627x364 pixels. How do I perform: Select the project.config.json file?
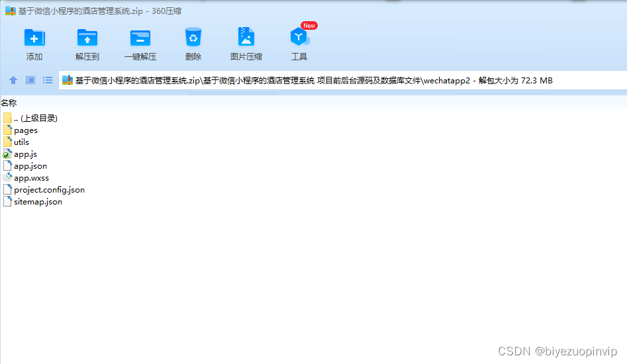click(x=44, y=190)
